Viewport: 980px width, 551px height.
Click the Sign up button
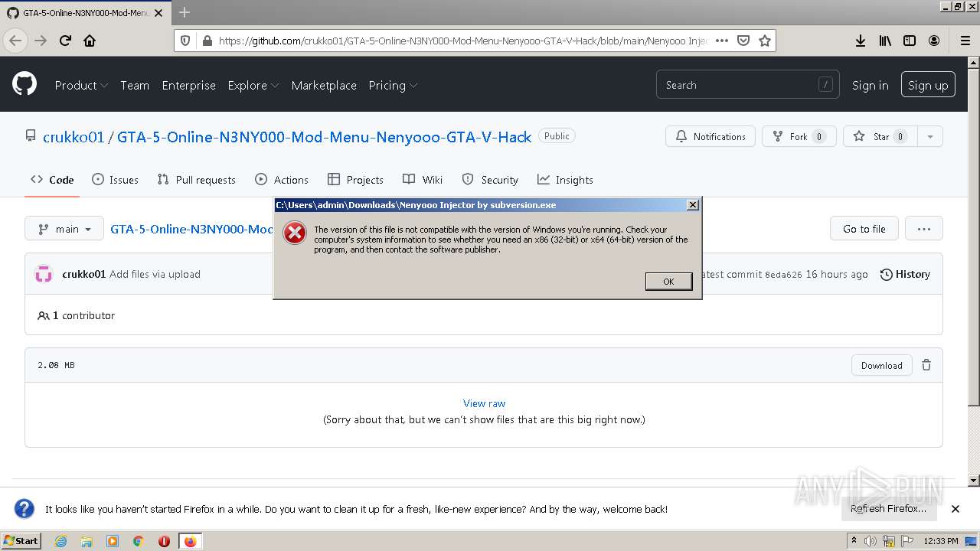click(928, 85)
